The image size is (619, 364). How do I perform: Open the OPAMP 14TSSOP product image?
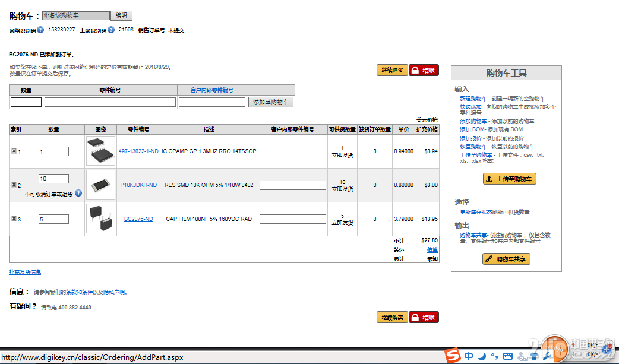(x=100, y=151)
